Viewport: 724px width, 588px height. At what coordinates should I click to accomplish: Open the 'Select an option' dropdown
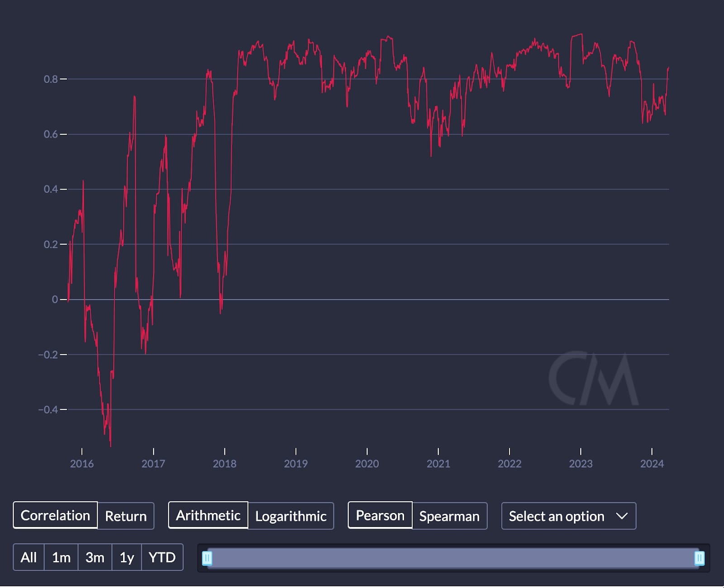[x=569, y=516]
